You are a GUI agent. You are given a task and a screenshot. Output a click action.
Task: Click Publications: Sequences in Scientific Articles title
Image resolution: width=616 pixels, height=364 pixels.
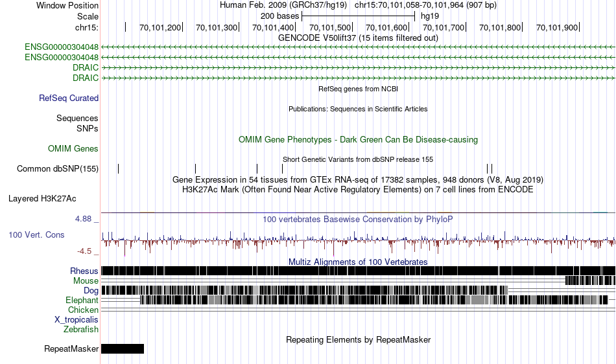pyautogui.click(x=358, y=109)
